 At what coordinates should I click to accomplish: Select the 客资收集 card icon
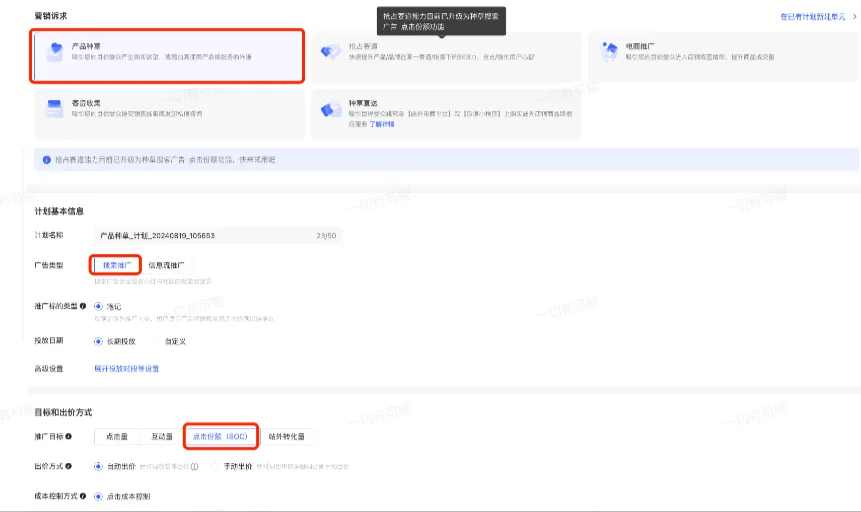pyautogui.click(x=54, y=108)
